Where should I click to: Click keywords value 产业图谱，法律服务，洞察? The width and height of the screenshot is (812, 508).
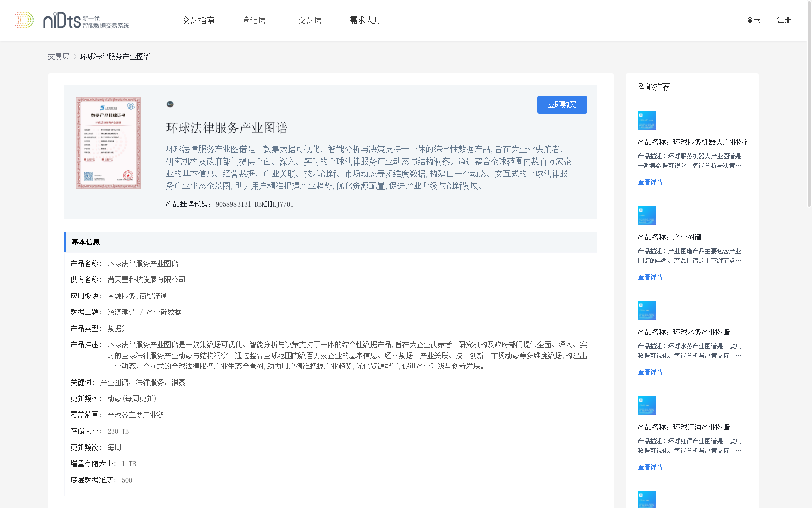coord(143,383)
